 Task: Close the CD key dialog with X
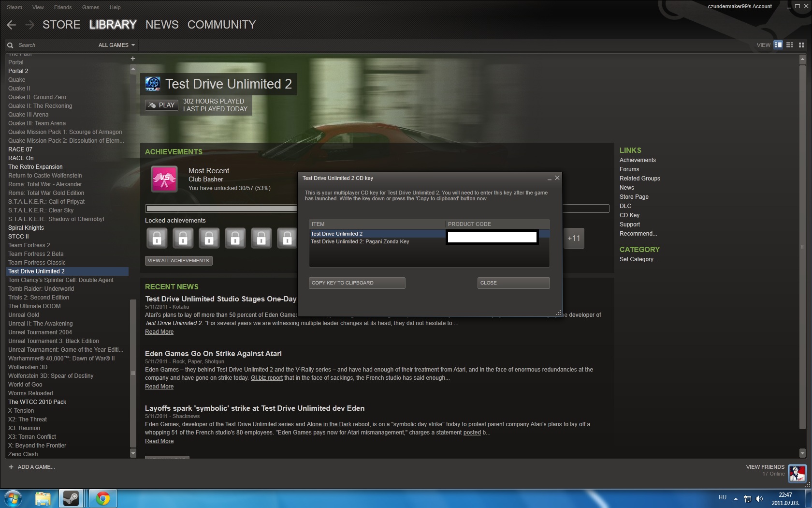[x=557, y=178]
